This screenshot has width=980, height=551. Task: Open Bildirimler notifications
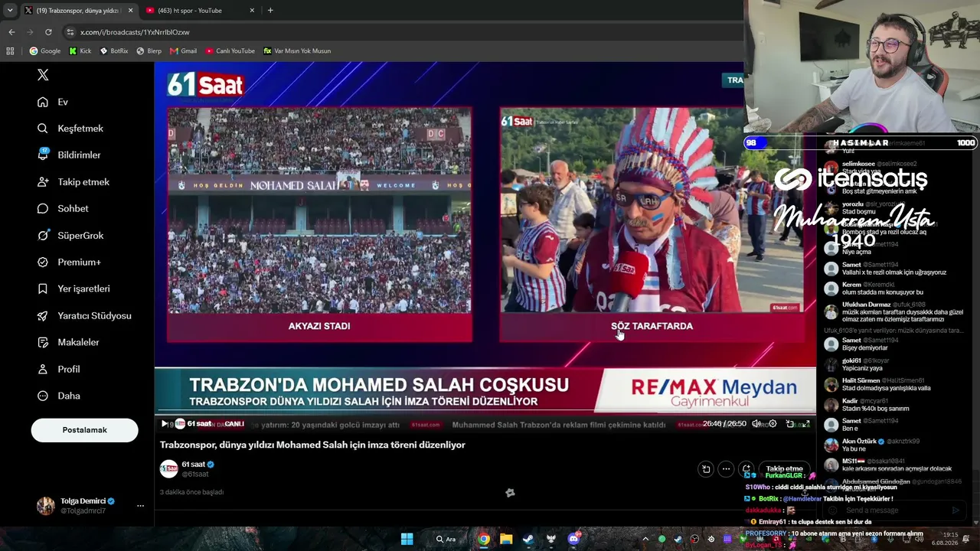(x=69, y=155)
